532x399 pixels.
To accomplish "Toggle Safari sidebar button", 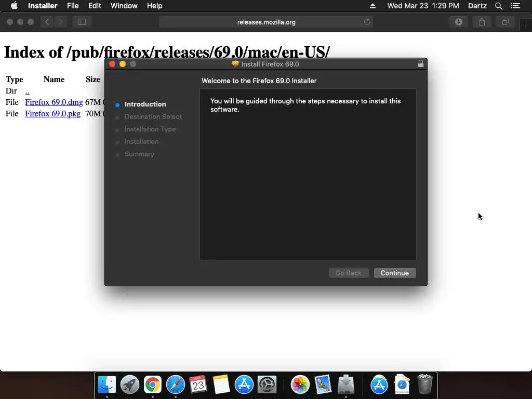I will (82, 22).
